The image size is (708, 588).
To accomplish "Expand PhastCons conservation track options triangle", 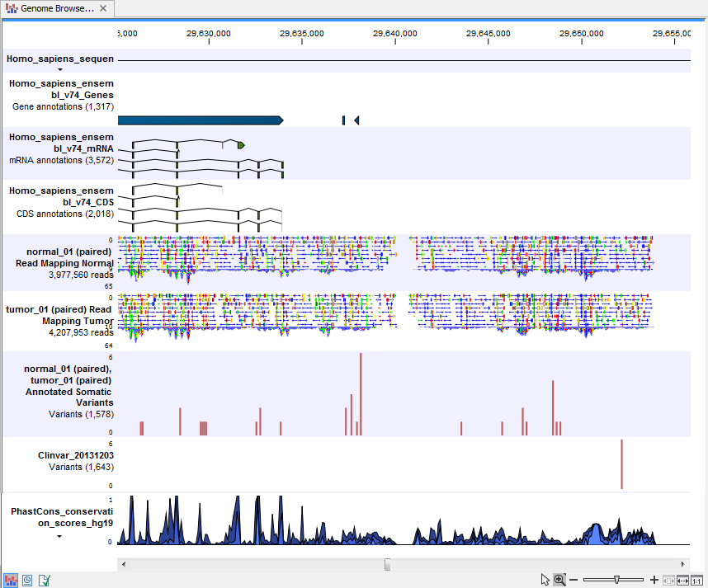I will [x=59, y=536].
